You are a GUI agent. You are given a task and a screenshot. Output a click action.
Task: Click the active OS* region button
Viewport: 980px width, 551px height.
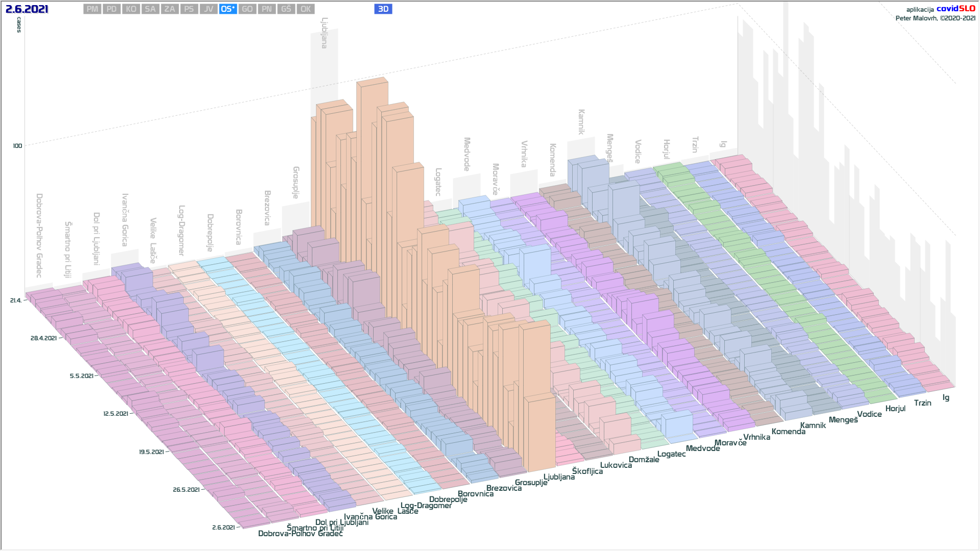(x=228, y=9)
